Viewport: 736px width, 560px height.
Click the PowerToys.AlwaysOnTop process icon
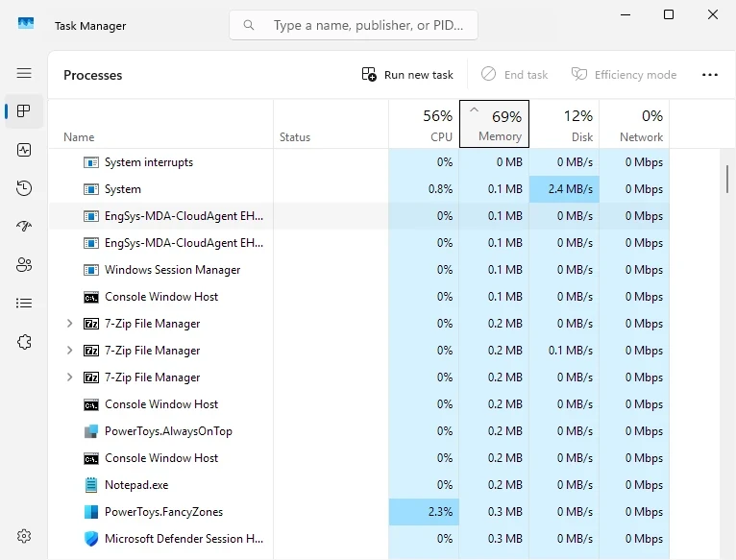point(91,431)
